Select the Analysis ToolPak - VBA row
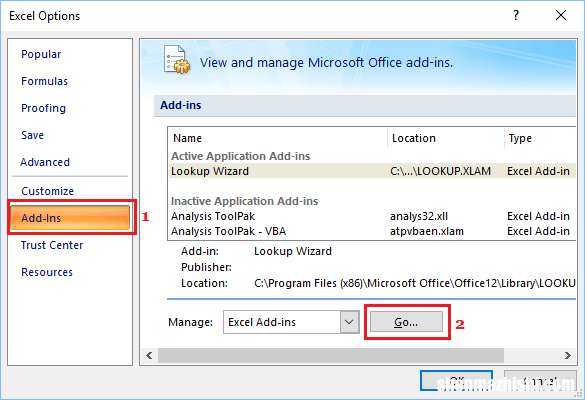This screenshot has height=400, width=585. (372, 231)
